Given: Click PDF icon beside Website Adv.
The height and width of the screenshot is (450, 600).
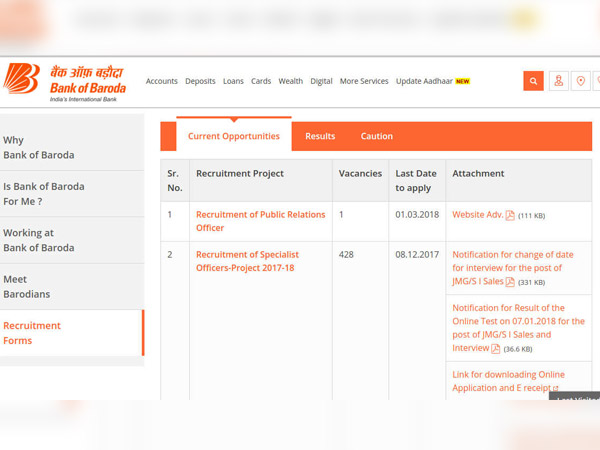Looking at the screenshot, I should click(x=510, y=215).
